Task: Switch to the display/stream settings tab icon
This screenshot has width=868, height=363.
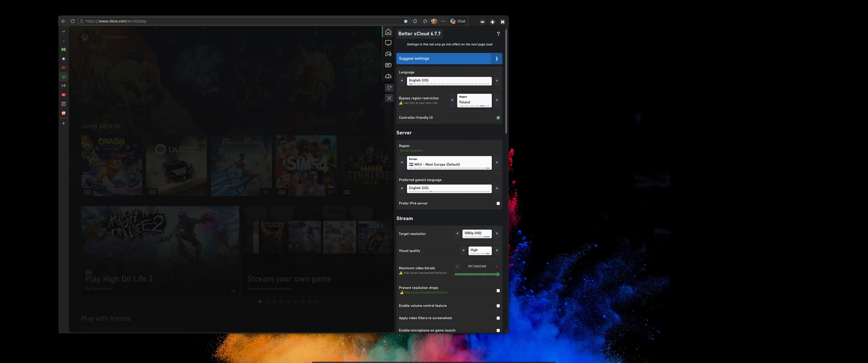Action: tap(388, 43)
